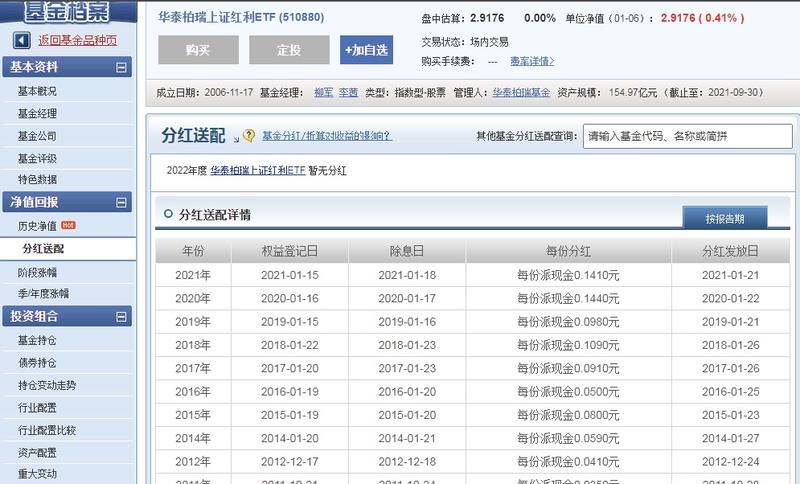The height and width of the screenshot is (484, 800).
Task: Open 基金经理 sidebar item
Action: click(x=37, y=114)
